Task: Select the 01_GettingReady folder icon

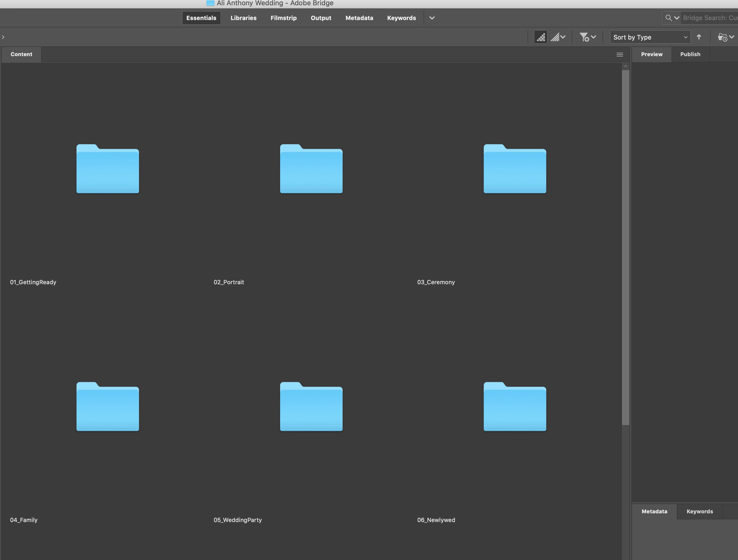Action: 107,169
